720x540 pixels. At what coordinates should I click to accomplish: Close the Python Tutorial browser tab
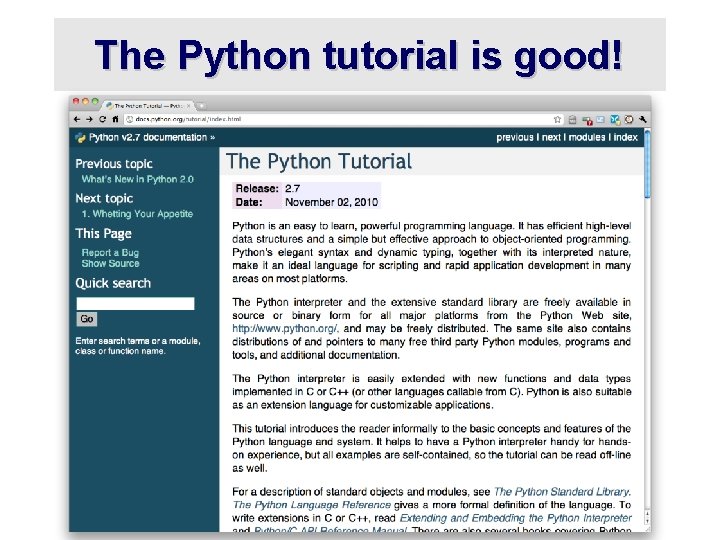tap(188, 106)
